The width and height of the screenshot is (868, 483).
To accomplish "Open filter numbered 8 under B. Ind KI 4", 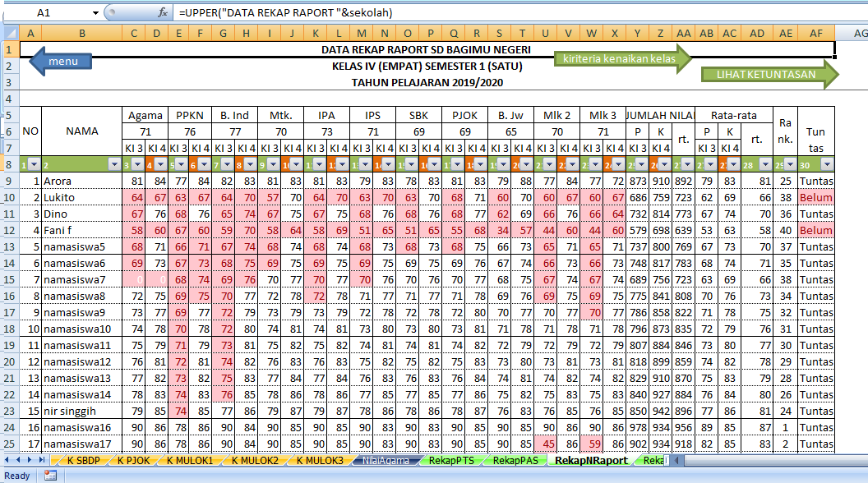I will pos(250,164).
